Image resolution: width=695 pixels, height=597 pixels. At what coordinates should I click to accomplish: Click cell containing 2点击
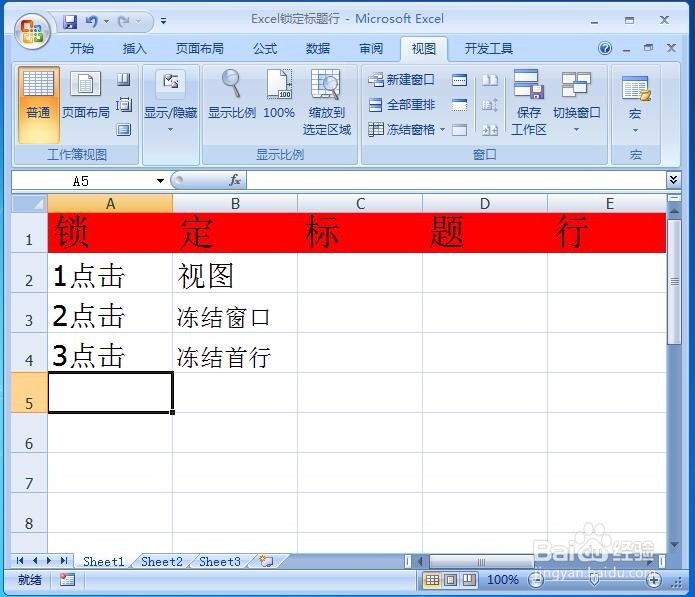pyautogui.click(x=110, y=313)
